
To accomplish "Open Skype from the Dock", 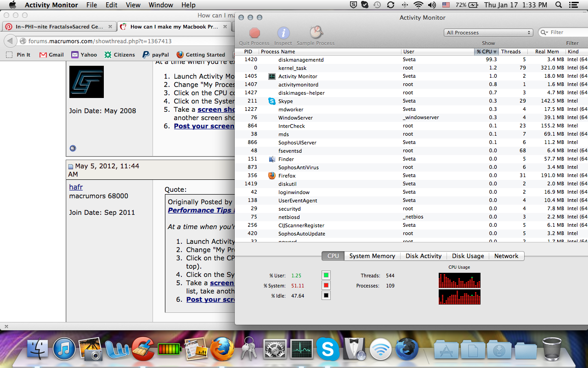I will (x=328, y=350).
